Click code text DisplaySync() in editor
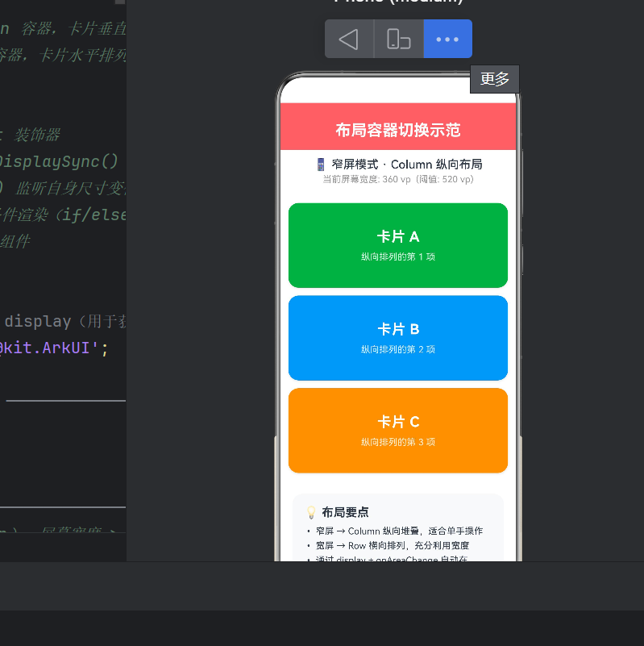This screenshot has height=646, width=644. pos(59,161)
